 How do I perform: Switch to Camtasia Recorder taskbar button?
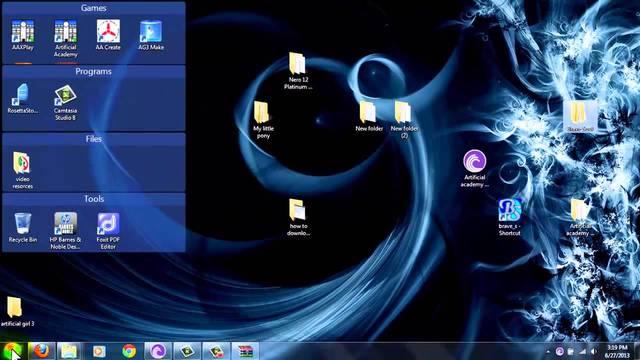point(216,351)
